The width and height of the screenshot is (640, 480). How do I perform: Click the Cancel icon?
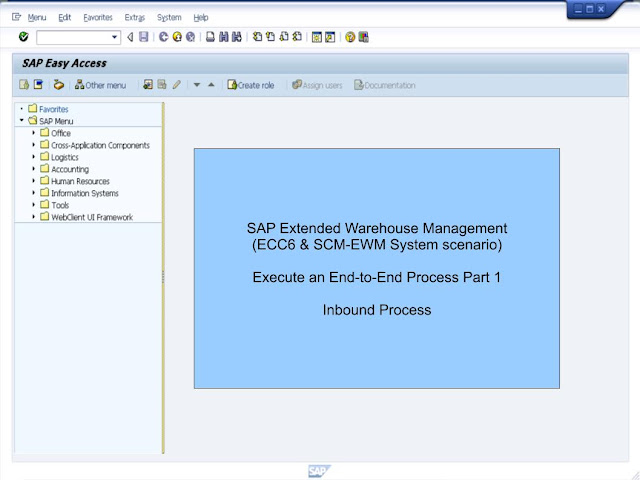click(x=191, y=37)
